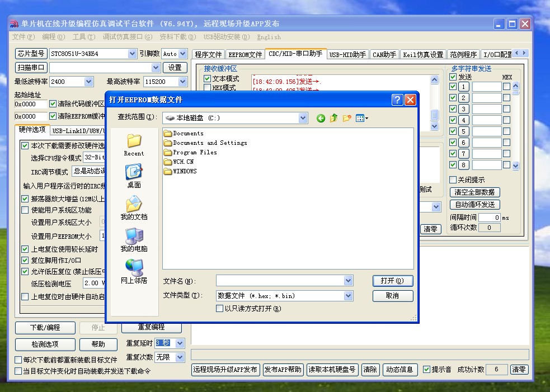
Task: Click in the 文件名 input field
Action: (280, 281)
